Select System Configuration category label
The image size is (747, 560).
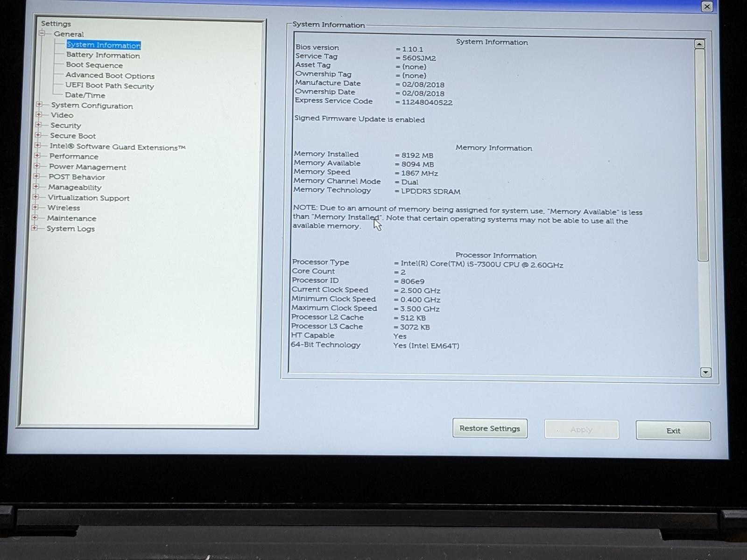[92, 105]
